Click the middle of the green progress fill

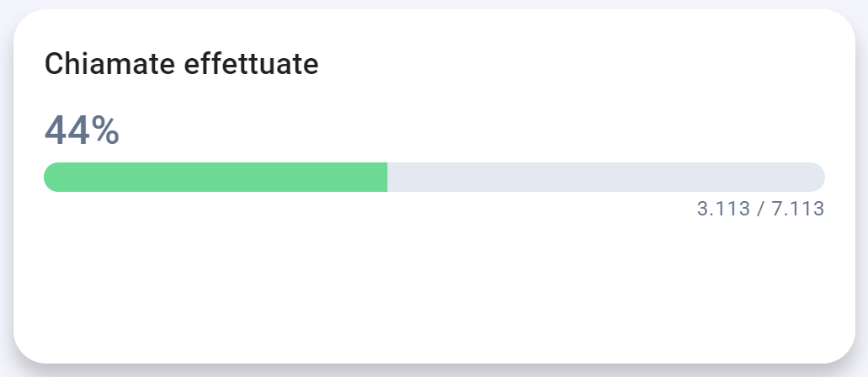point(216,177)
